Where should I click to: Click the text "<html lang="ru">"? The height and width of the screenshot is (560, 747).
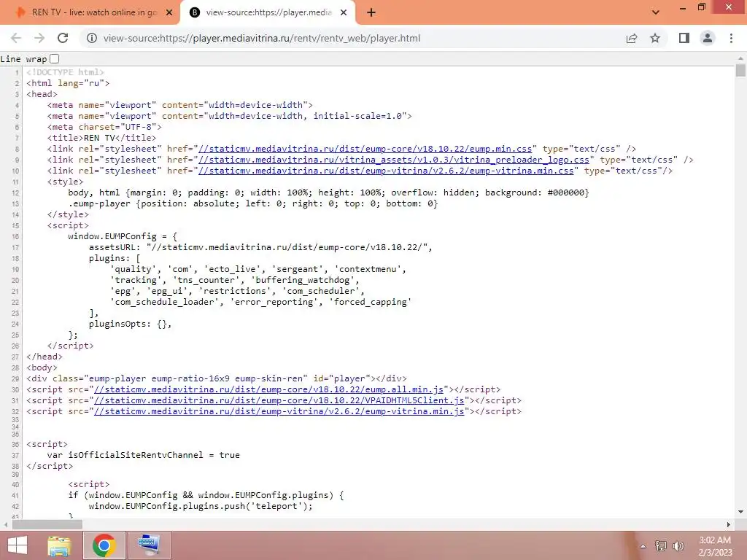pos(68,83)
